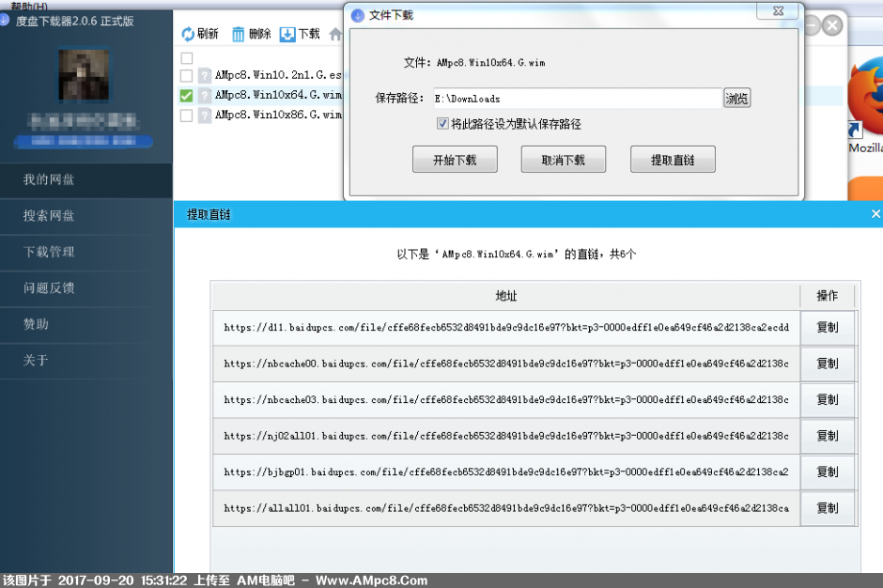
Task: Click the user avatar picture
Action: 84,75
